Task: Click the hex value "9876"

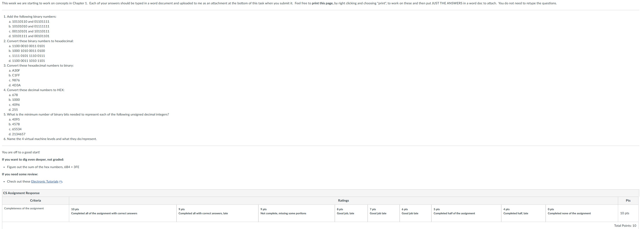Action: pyautogui.click(x=16, y=80)
